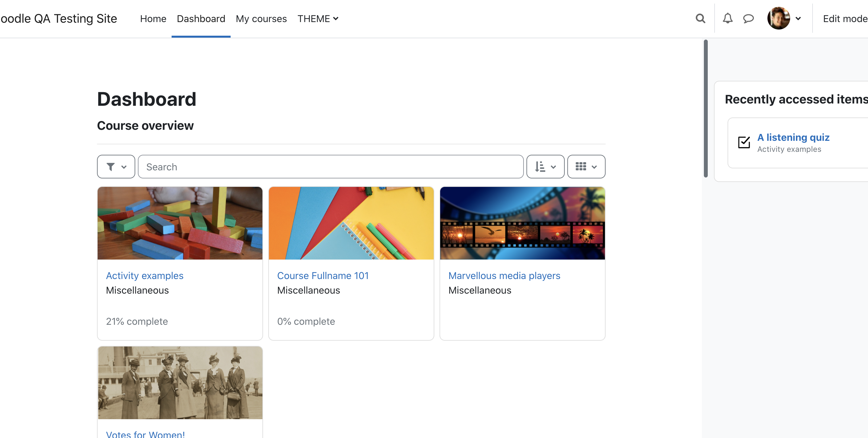This screenshot has height=438, width=868.
Task: Click the Course Fullname 101 colorful paper thumbnail
Action: [351, 223]
